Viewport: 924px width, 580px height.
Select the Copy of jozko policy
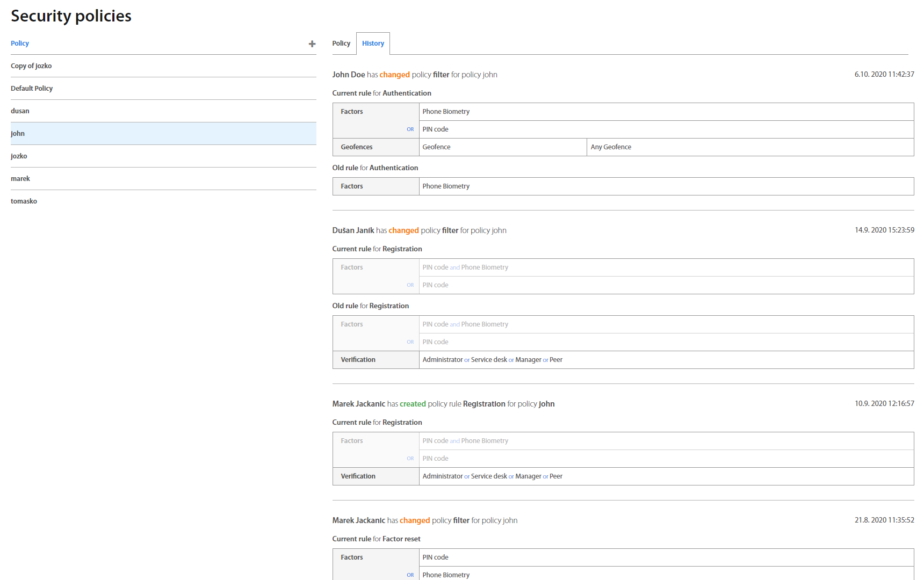[31, 66]
